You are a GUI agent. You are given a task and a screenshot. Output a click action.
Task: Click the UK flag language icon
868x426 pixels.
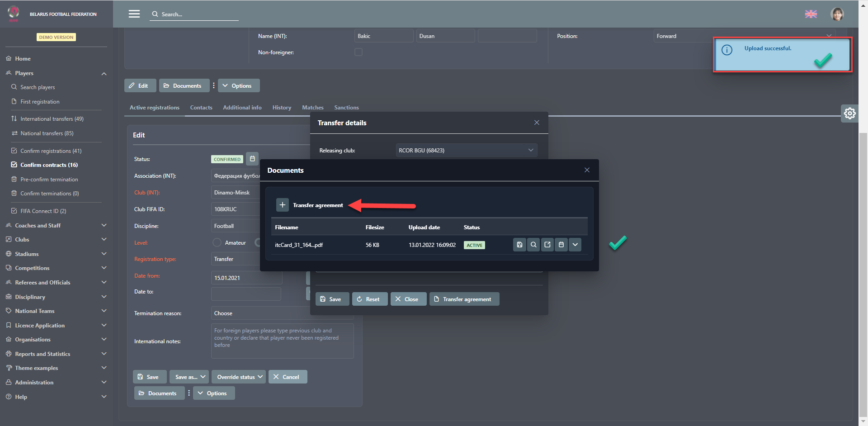pos(811,14)
